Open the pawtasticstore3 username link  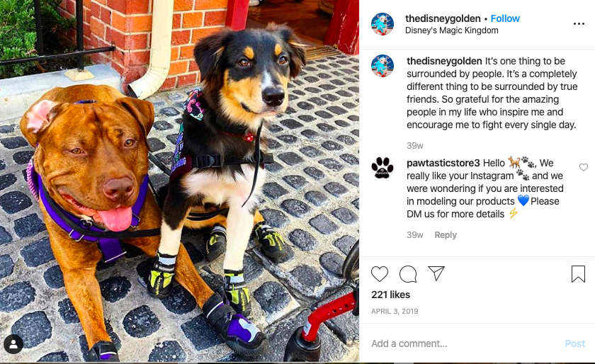pyautogui.click(x=443, y=163)
